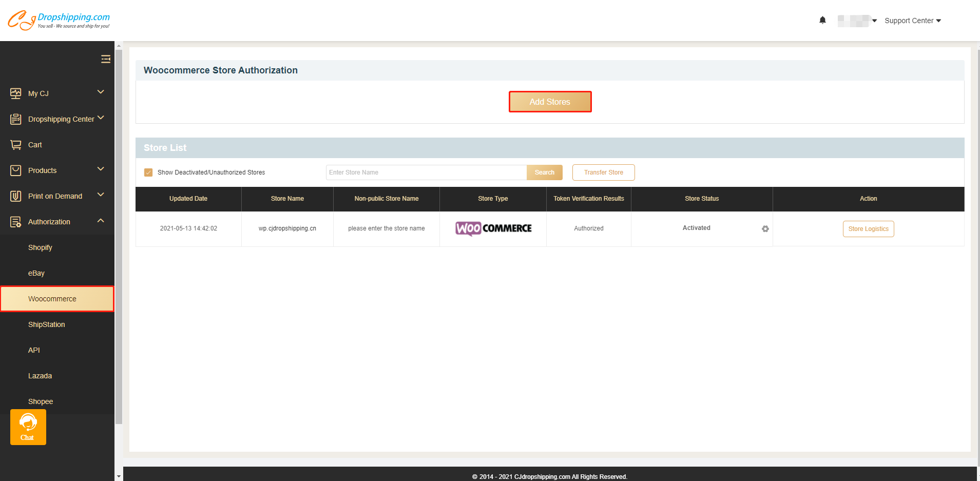Uncheck Show Deactivated/Unauthorized Stores checkbox
This screenshot has height=481, width=980.
[148, 172]
